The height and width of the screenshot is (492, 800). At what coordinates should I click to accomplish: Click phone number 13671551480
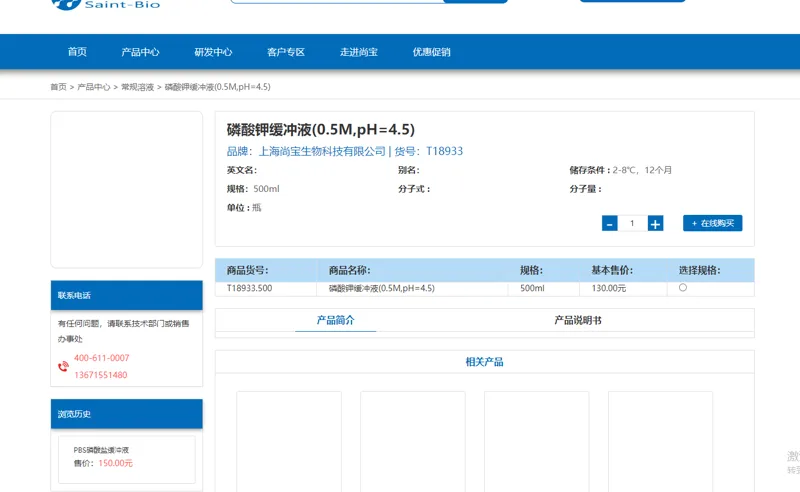tap(101, 375)
